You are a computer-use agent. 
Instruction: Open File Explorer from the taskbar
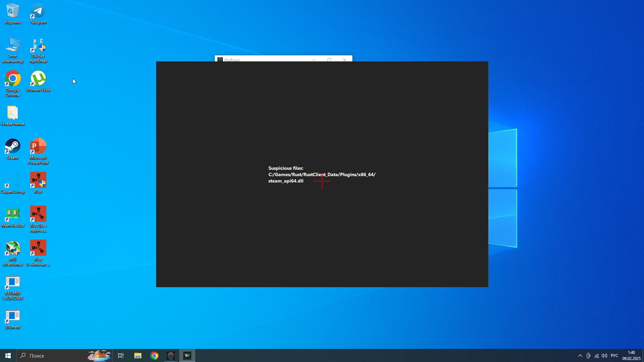138,356
